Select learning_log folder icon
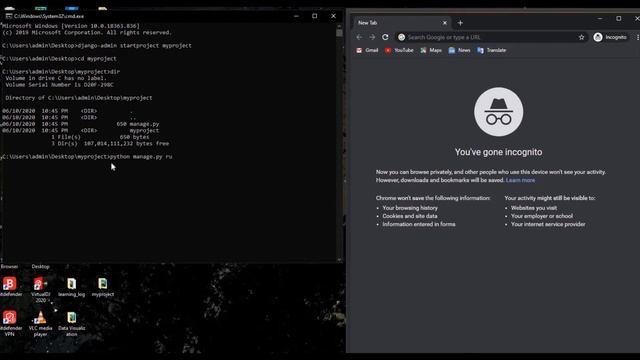 point(71,287)
